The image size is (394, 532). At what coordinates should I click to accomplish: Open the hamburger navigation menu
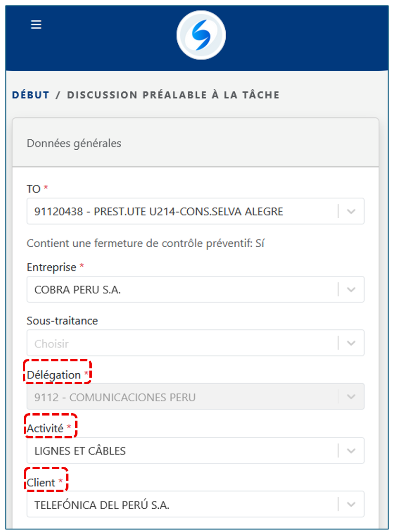(36, 25)
